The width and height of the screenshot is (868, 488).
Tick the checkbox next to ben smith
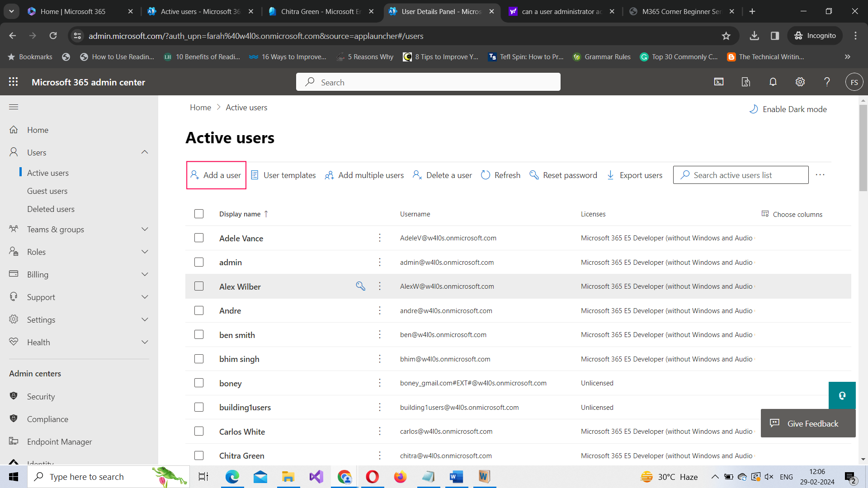(x=199, y=334)
